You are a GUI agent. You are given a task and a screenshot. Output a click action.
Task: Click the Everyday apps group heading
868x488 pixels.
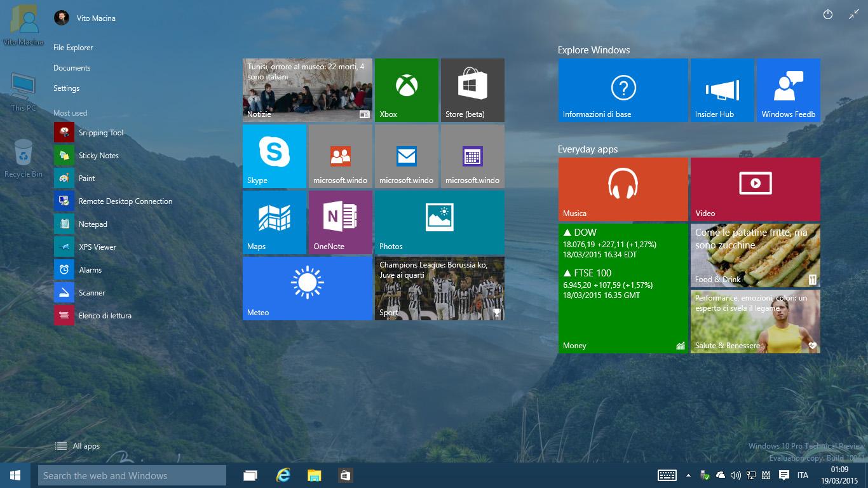[x=588, y=149]
